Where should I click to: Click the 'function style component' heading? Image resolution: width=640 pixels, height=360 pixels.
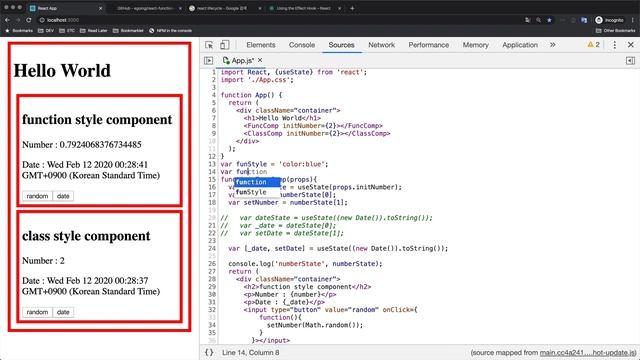97,120
